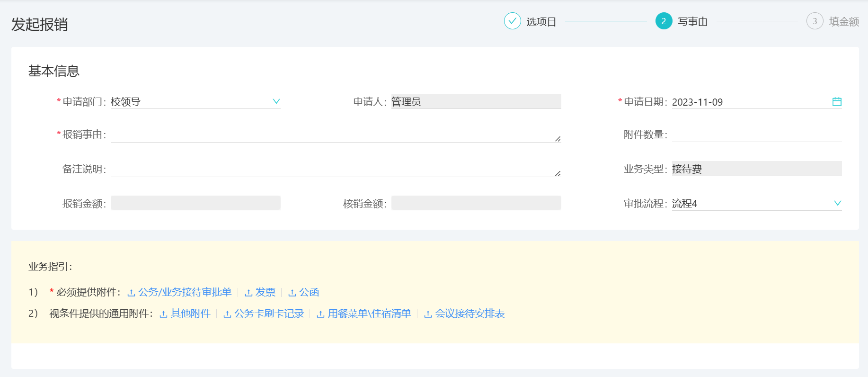Select the 填金额 step label
This screenshot has width=868, height=377.
click(844, 22)
